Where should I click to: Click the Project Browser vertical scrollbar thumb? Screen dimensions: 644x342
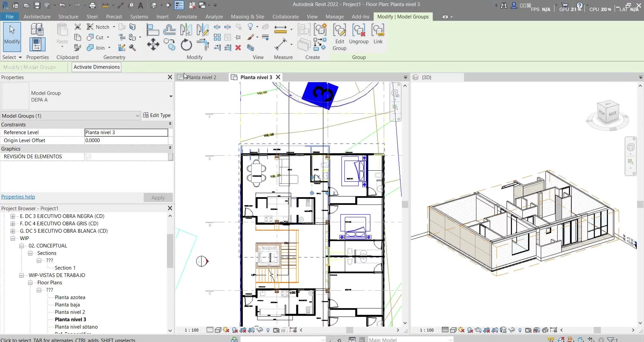click(x=170, y=251)
